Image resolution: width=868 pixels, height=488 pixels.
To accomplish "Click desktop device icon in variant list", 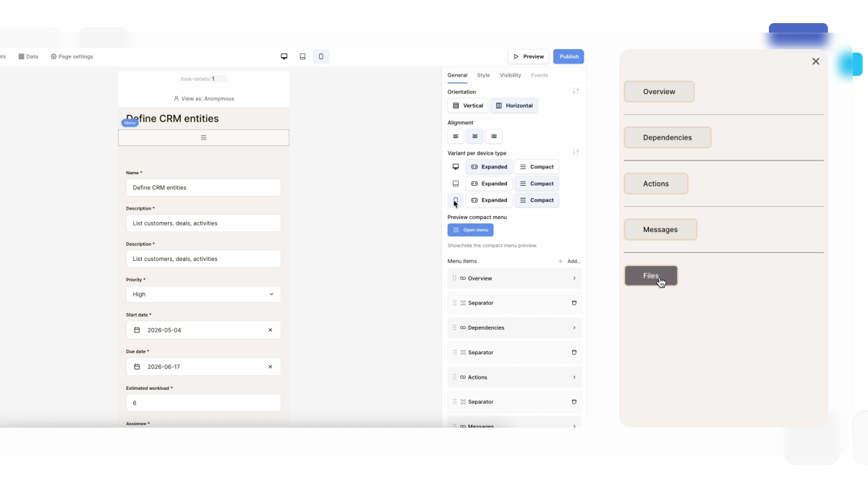I will (x=455, y=167).
